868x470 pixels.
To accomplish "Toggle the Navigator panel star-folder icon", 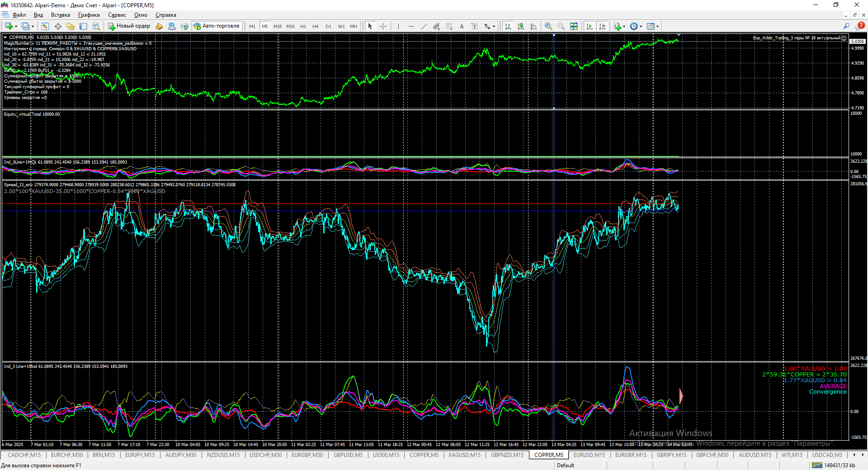I will click(x=71, y=26).
